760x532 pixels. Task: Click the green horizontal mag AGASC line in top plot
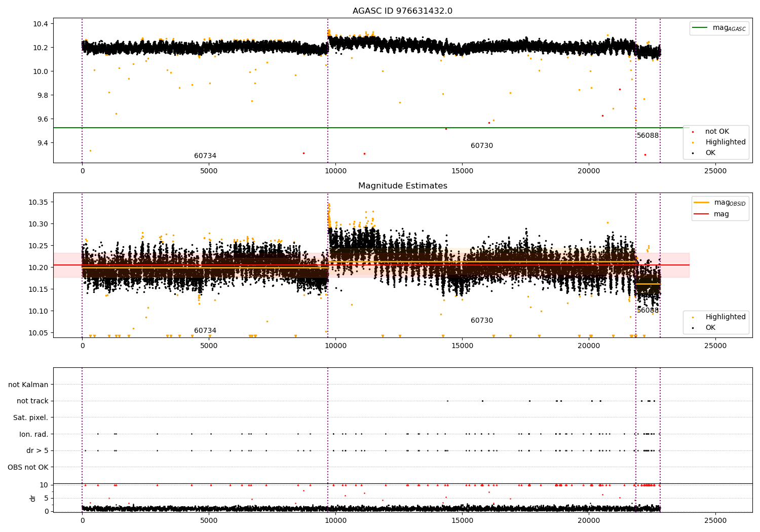371,128
